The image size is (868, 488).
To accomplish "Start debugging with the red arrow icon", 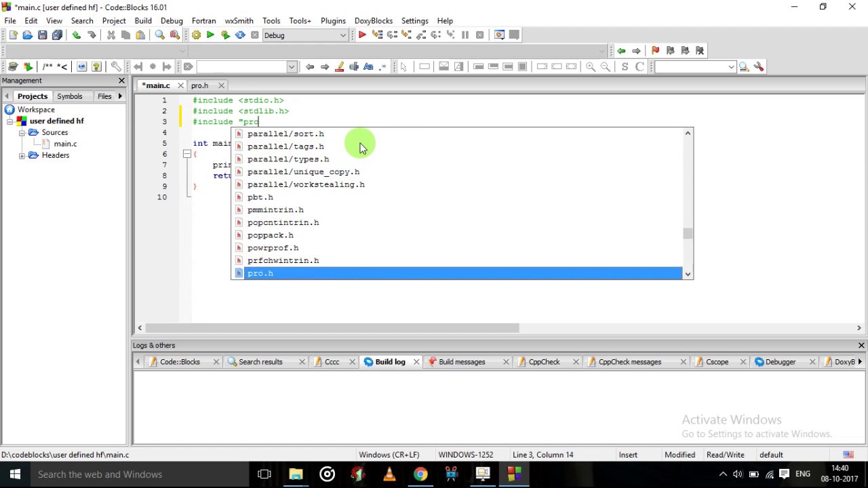I will 362,35.
